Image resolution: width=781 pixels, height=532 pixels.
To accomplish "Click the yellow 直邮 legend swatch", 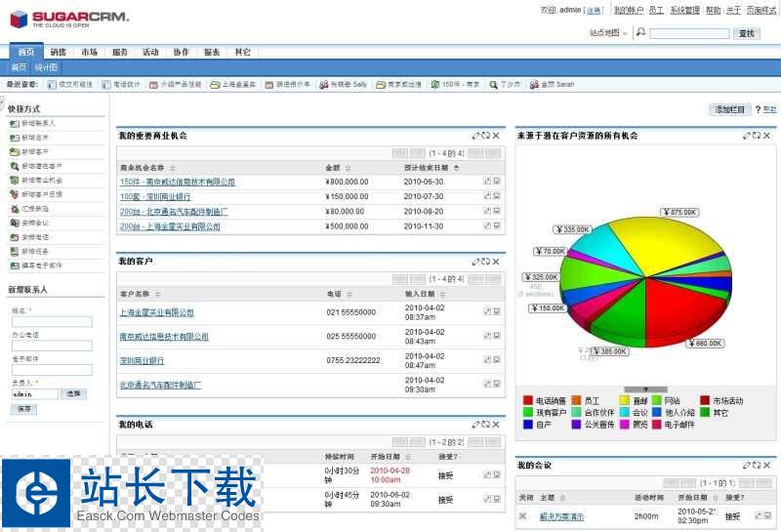I will 625,400.
